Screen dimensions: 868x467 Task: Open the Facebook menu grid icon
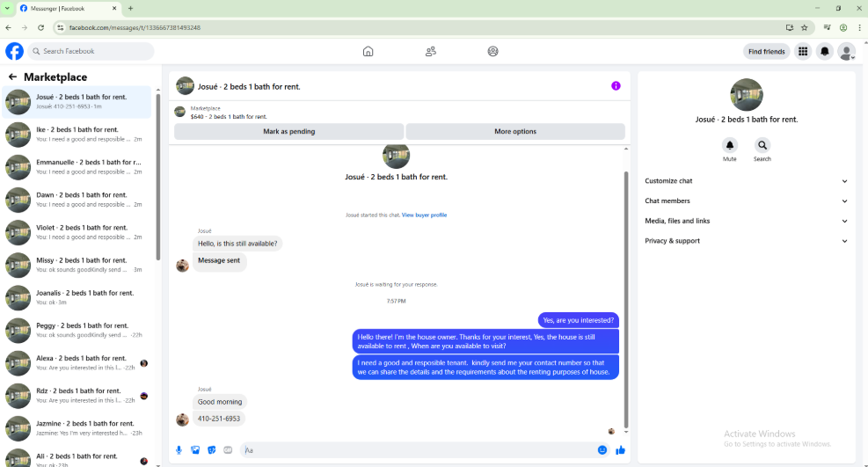pyautogui.click(x=803, y=52)
